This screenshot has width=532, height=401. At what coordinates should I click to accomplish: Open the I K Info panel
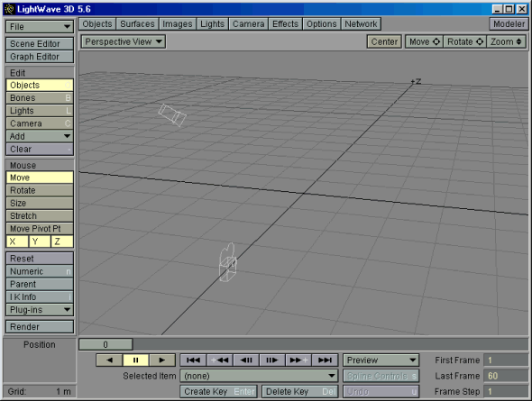click(x=40, y=297)
